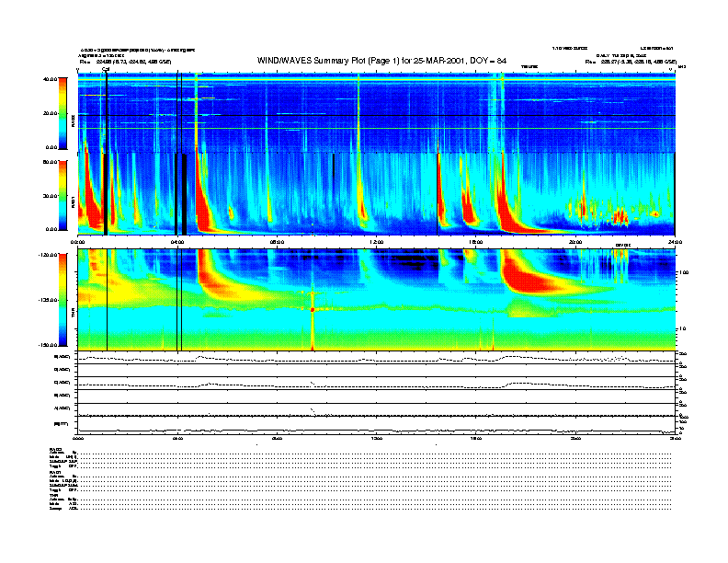Image resolution: width=728 pixels, height=563 pixels.
Task: Click the RAD1 color scale bar
Action: coord(63,195)
